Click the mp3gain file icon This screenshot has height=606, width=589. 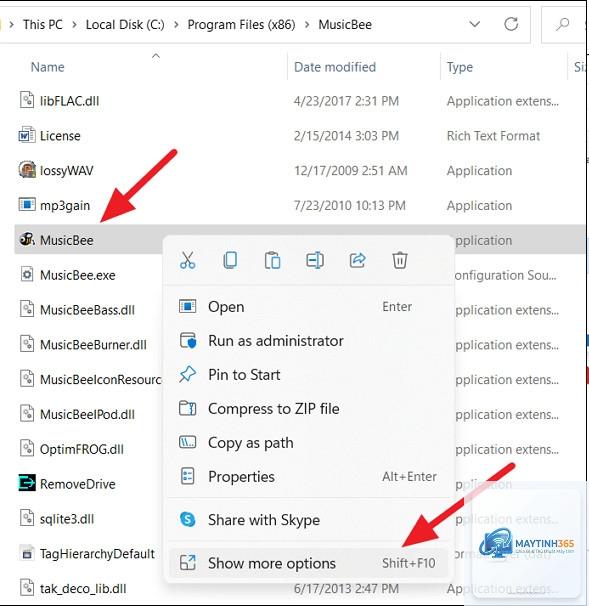point(27,204)
